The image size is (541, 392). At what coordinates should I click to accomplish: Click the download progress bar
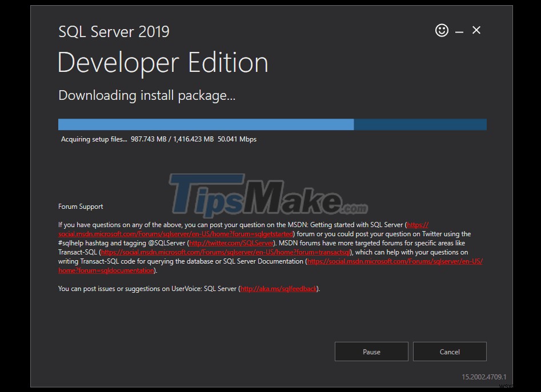pyautogui.click(x=272, y=124)
